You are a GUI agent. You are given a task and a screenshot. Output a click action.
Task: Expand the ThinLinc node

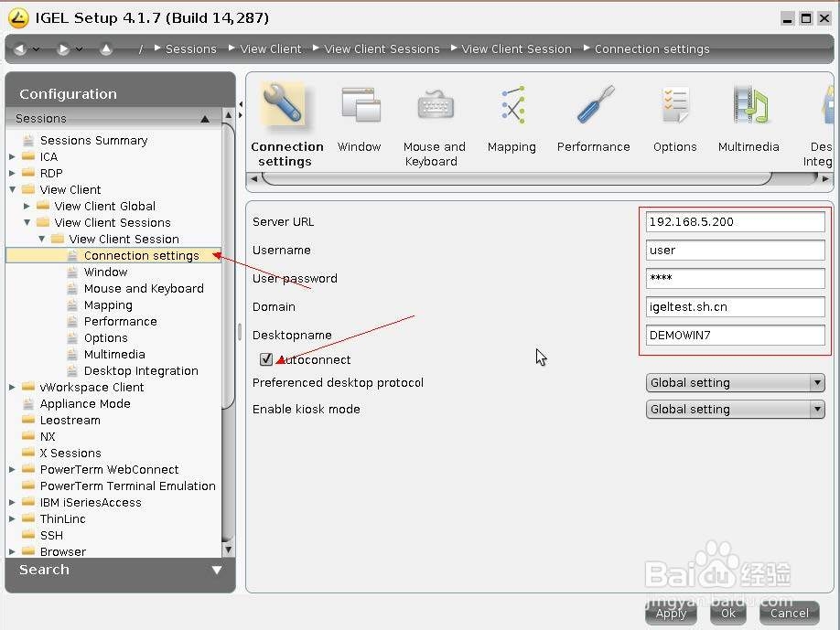(12, 518)
